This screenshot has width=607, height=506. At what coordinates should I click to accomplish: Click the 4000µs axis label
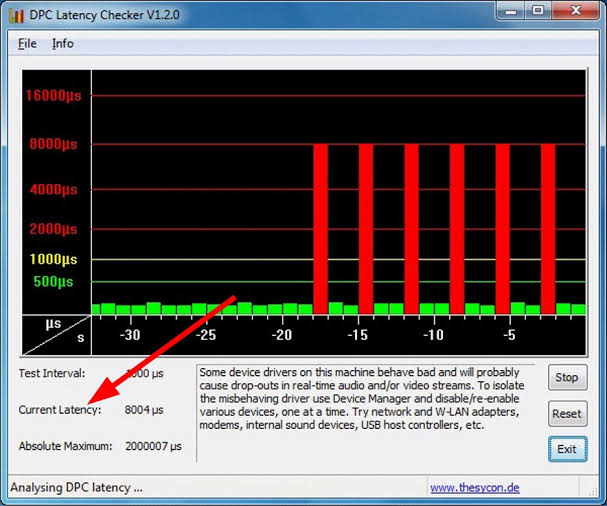coord(53,190)
